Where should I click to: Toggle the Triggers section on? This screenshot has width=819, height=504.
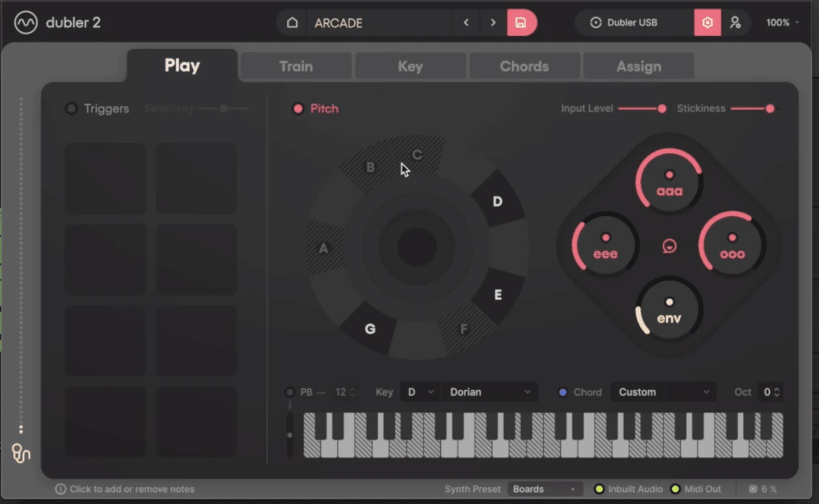pyautogui.click(x=71, y=108)
